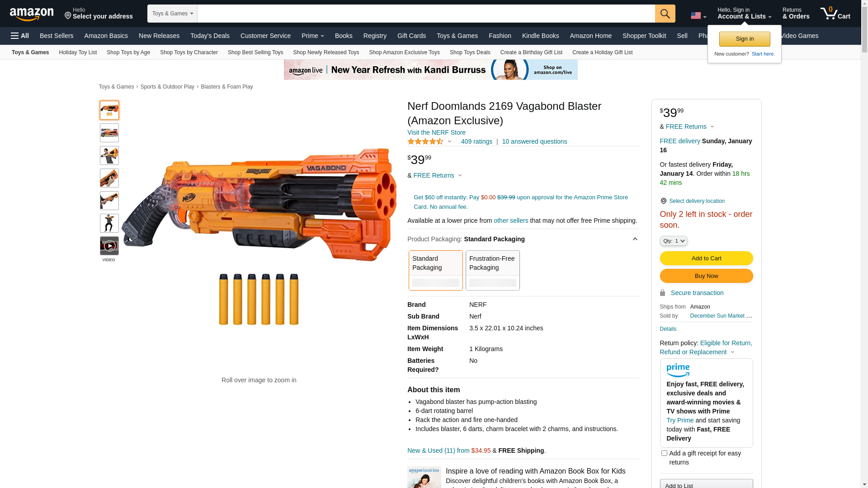Open Today's Deals menu item

click(210, 36)
